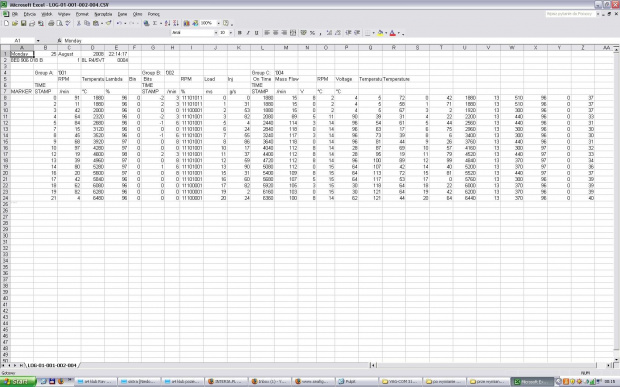
Task: Open the Edycja menu
Action: click(30, 14)
